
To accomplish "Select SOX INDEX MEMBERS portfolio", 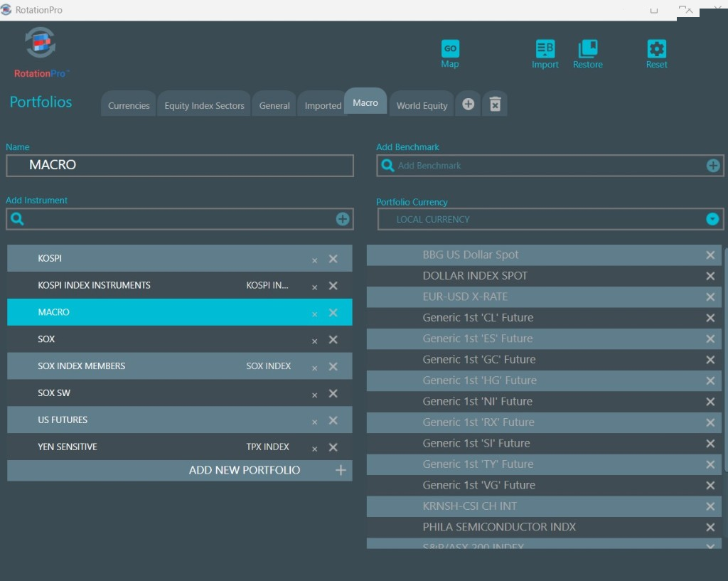I will coord(180,366).
